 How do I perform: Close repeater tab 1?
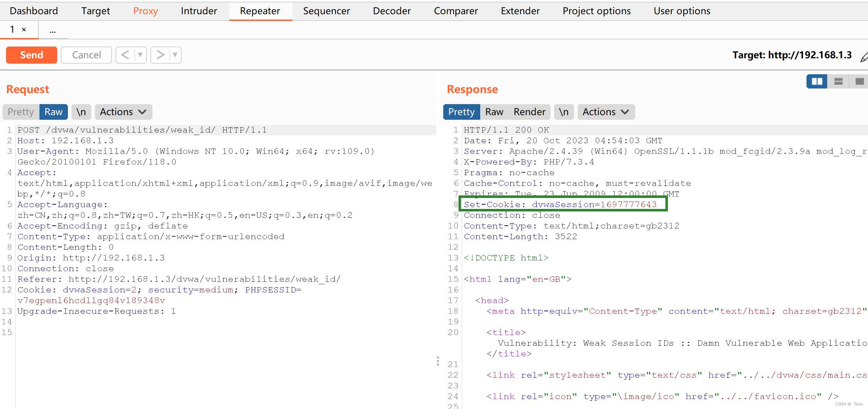coord(24,30)
